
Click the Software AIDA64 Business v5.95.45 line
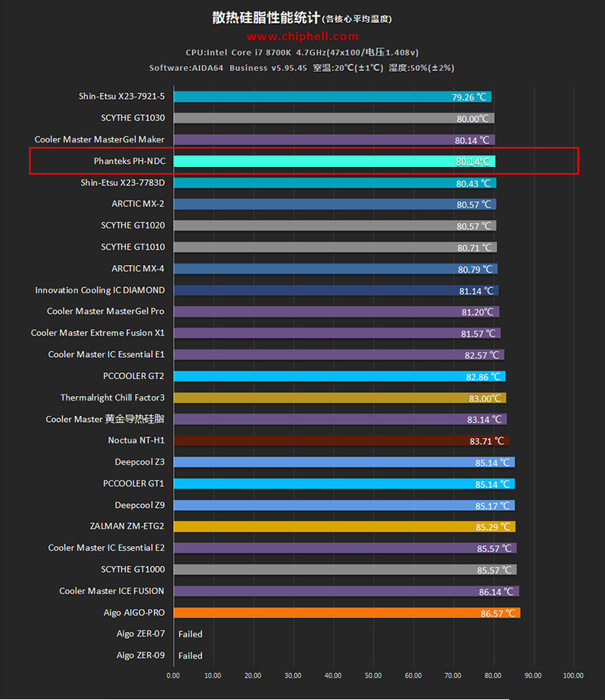coord(228,68)
